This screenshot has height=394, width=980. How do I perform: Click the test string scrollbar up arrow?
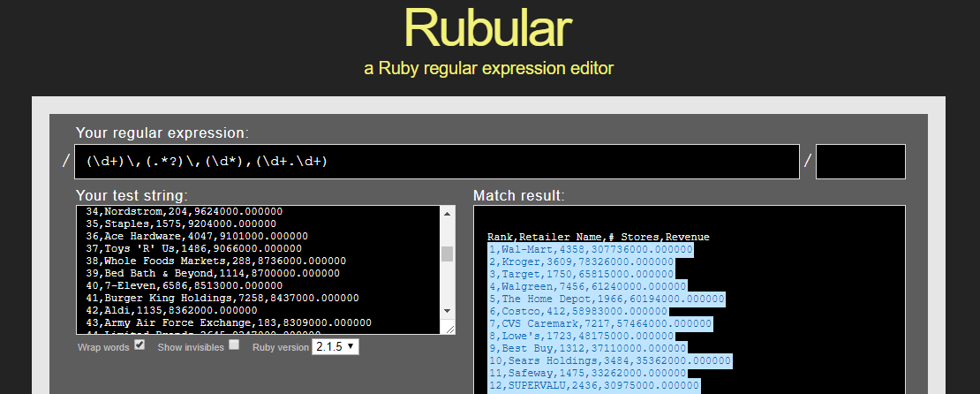(447, 214)
